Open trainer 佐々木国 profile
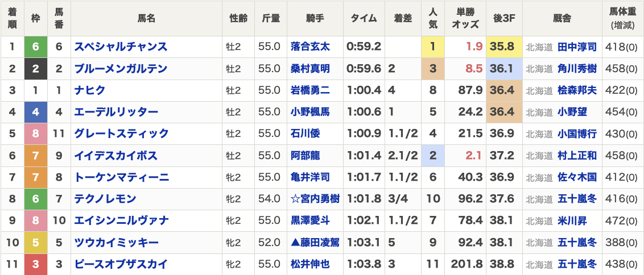This screenshot has height=275, width=644. click(x=577, y=177)
